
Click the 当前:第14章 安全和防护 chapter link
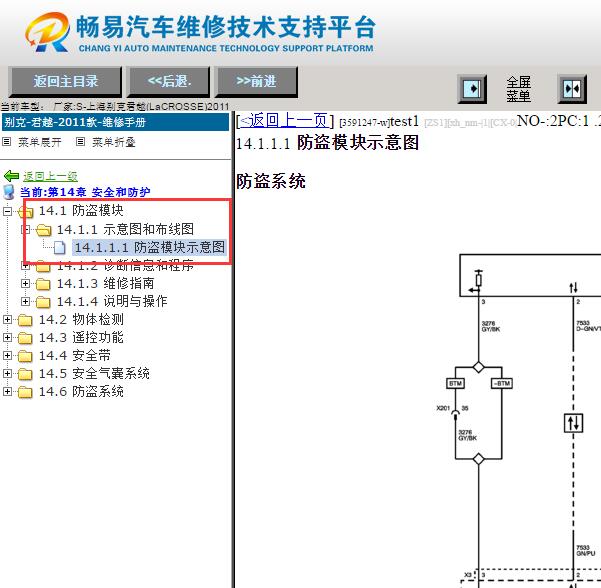(x=85, y=192)
